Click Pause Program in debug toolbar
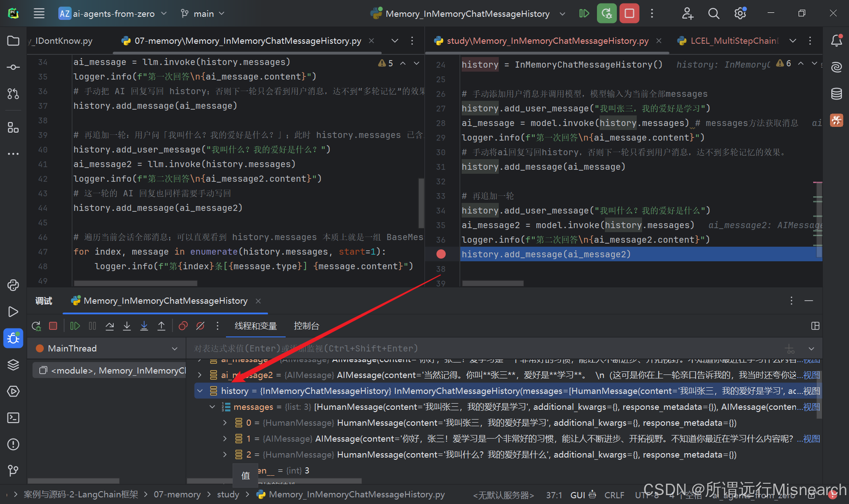 92,326
